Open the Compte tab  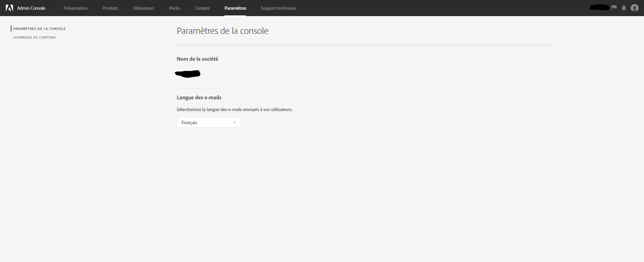(x=202, y=8)
